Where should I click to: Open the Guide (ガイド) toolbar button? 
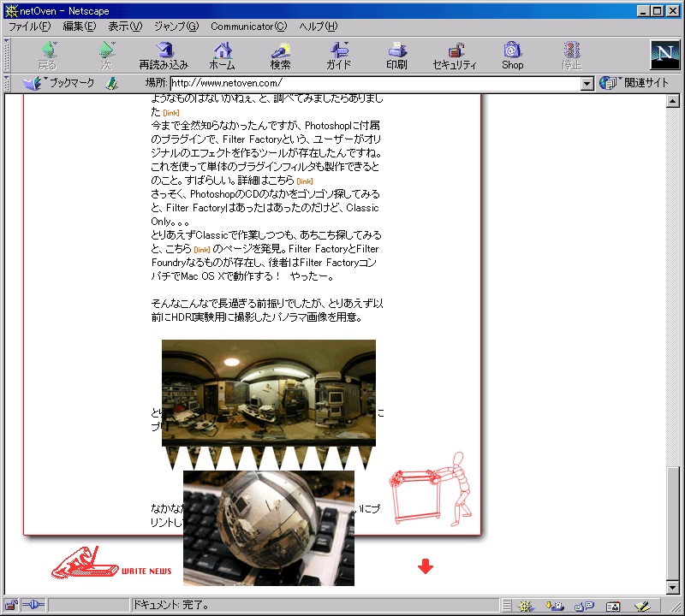[x=338, y=56]
